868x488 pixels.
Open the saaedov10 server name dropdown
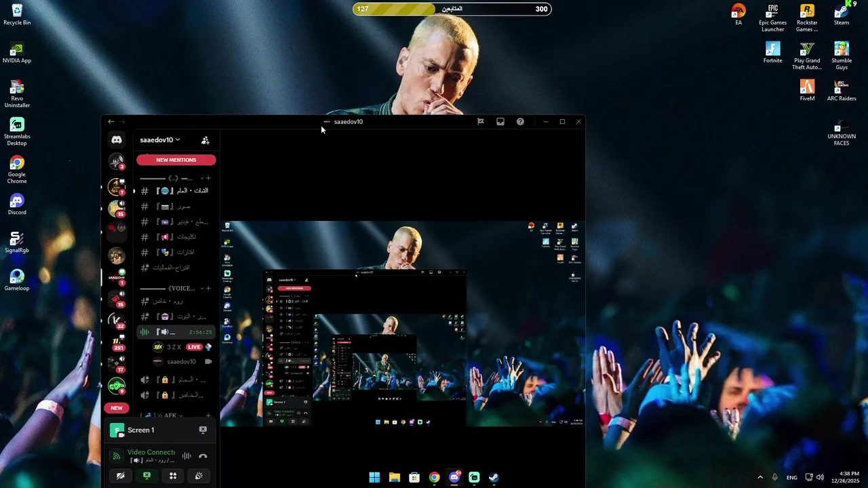(160, 140)
